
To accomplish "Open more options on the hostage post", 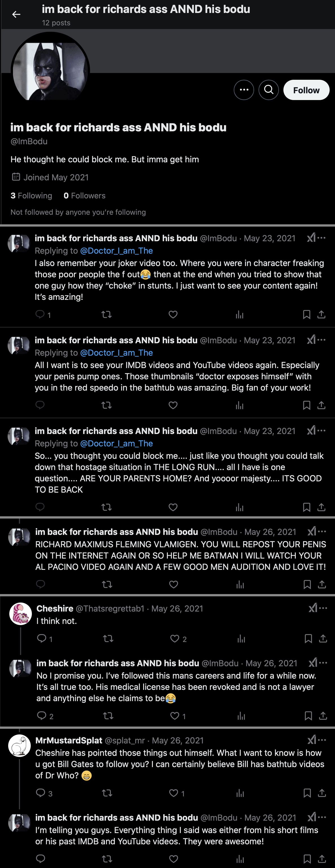I will point(322,430).
